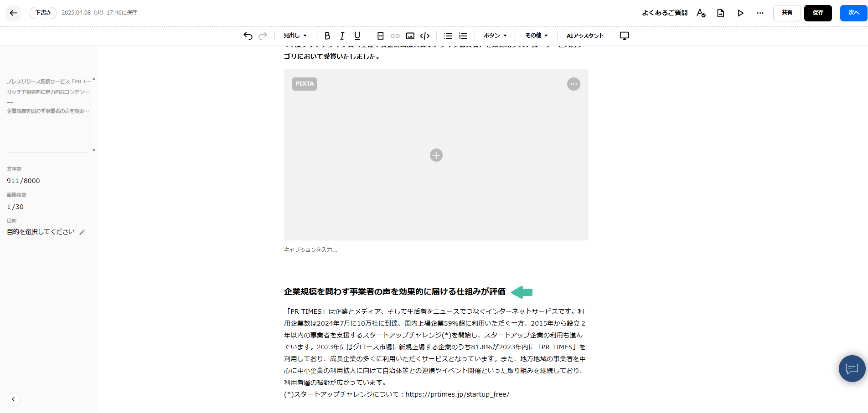Click the blue 次へ next button
The width and height of the screenshot is (868, 413).
pos(853,13)
